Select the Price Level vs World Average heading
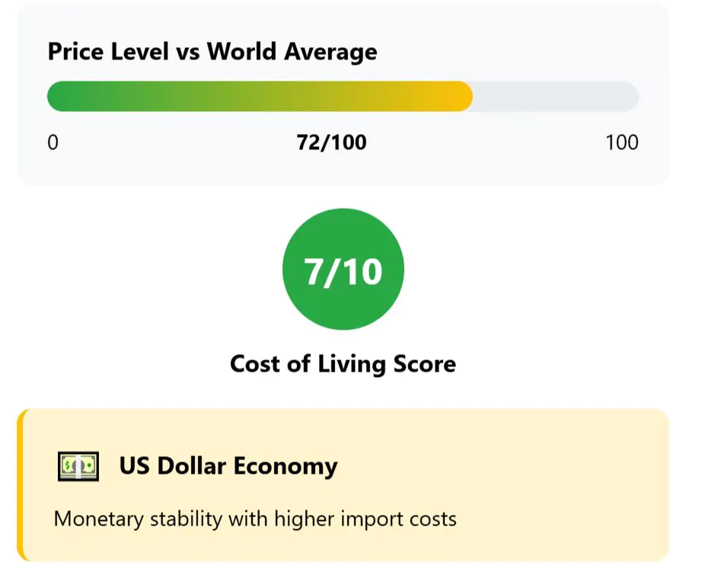The image size is (702, 588). click(212, 52)
